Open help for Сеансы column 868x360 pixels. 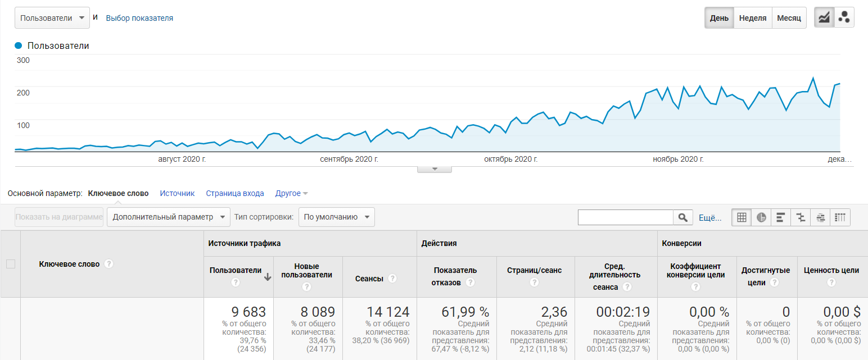(392, 279)
